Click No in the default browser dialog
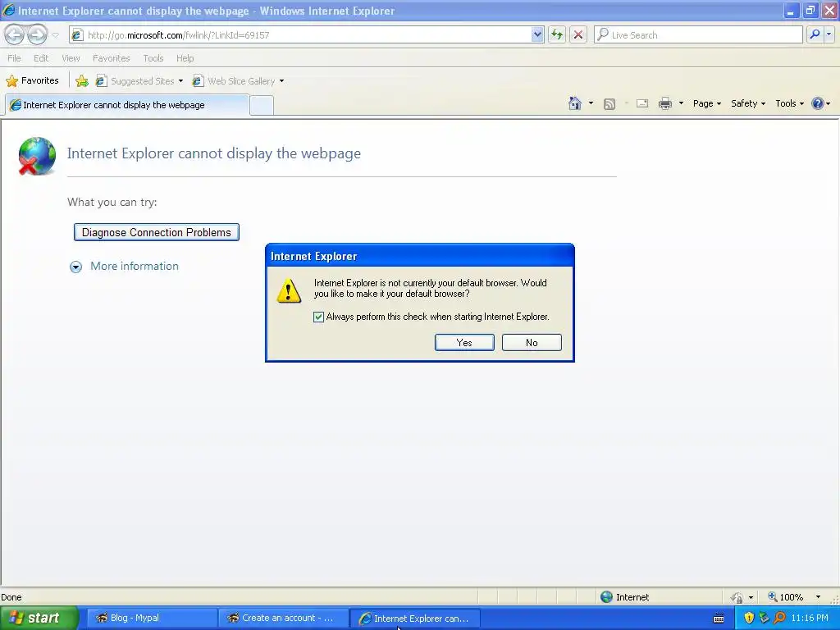 [x=532, y=342]
